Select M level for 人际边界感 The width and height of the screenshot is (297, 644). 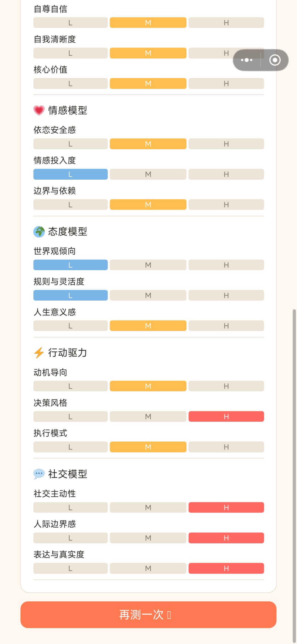click(148, 538)
